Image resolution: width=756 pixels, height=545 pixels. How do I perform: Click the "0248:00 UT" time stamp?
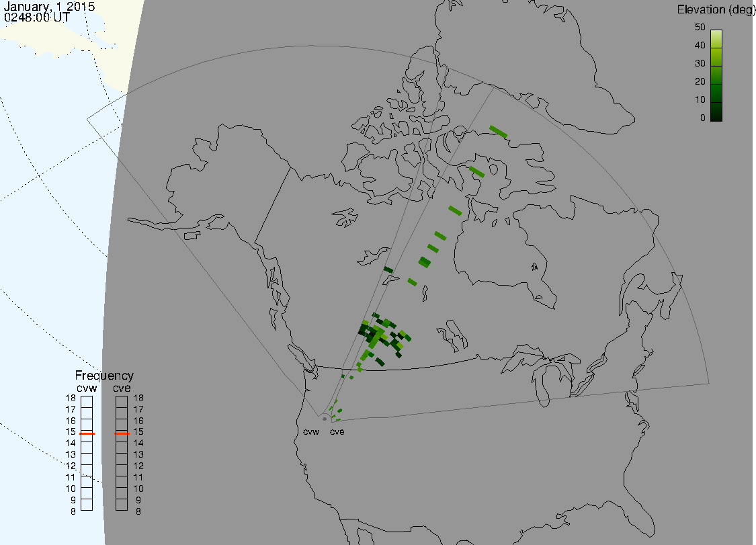pos(37,17)
